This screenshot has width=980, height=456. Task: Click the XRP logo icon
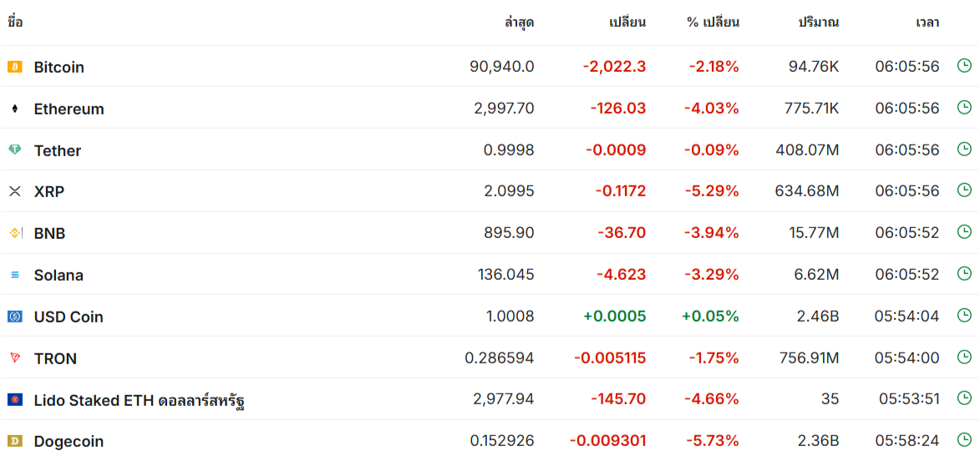(x=14, y=191)
